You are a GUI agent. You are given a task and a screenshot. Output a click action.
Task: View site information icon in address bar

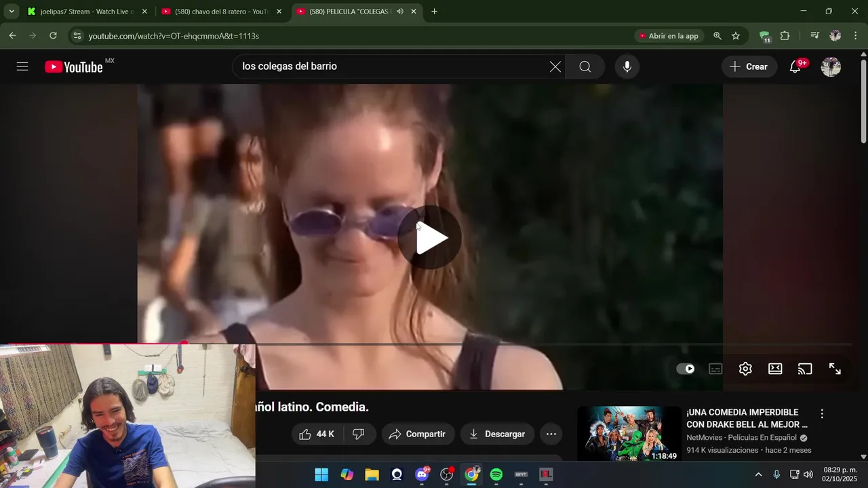[x=77, y=36]
